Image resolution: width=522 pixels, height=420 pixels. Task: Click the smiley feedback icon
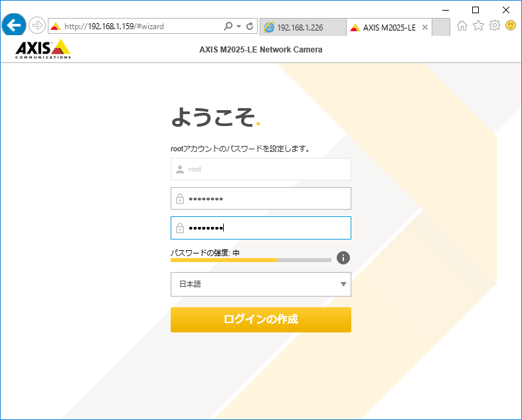[x=511, y=25]
